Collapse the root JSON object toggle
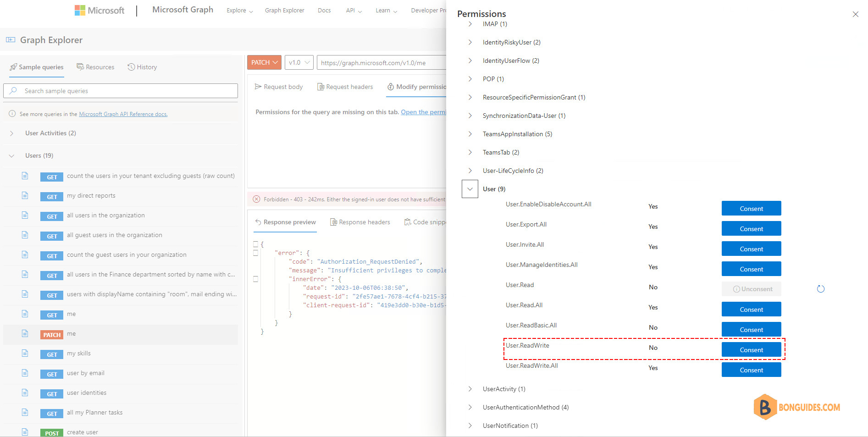The width and height of the screenshot is (868, 437). coord(256,244)
